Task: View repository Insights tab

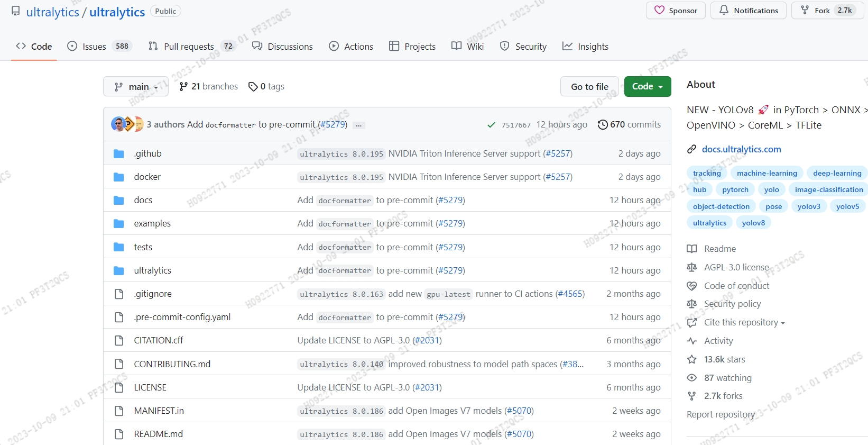Action: pyautogui.click(x=585, y=47)
